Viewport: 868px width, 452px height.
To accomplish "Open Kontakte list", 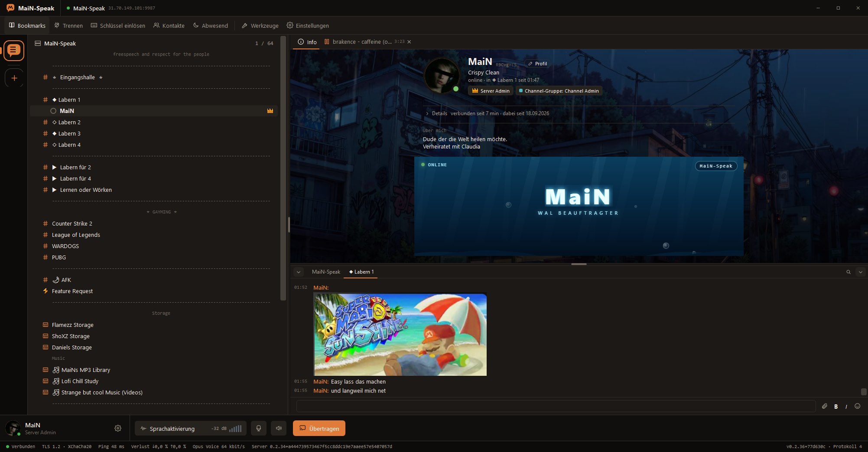I will [169, 26].
